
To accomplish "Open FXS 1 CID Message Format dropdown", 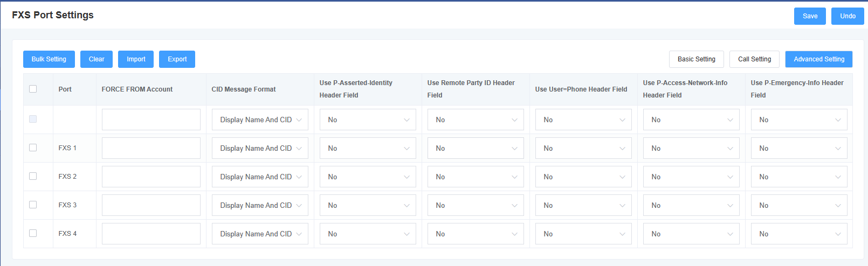I will 260,148.
